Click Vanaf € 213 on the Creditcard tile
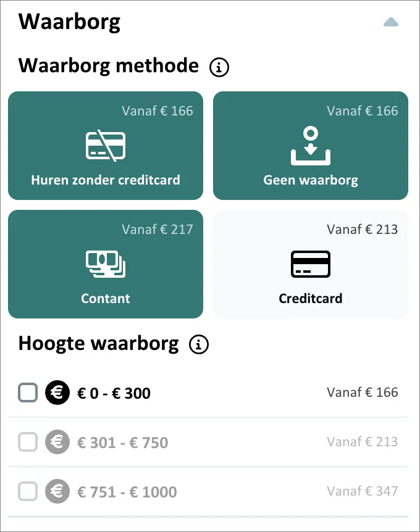Viewport: 420px width, 532px height. pyautogui.click(x=362, y=230)
